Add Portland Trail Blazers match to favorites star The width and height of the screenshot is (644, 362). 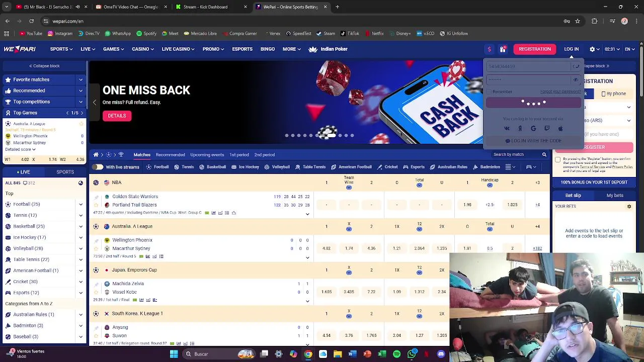(96, 205)
